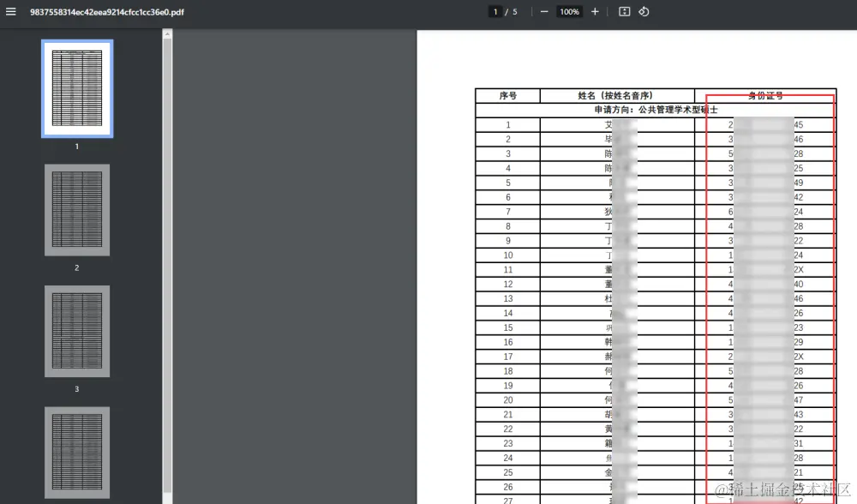Image resolution: width=857 pixels, height=504 pixels.
Task: Click the 姓名（按姓名音序）column header
Action: pyautogui.click(x=617, y=96)
